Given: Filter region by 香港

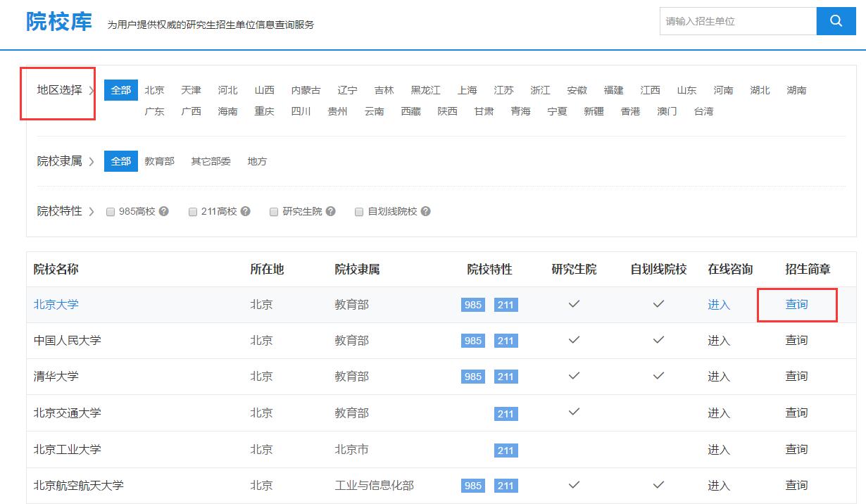Looking at the screenshot, I should pyautogui.click(x=631, y=111).
